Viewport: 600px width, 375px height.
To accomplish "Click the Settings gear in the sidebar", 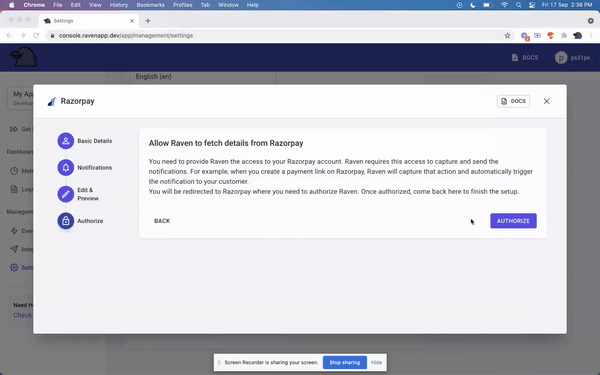I will [x=14, y=267].
